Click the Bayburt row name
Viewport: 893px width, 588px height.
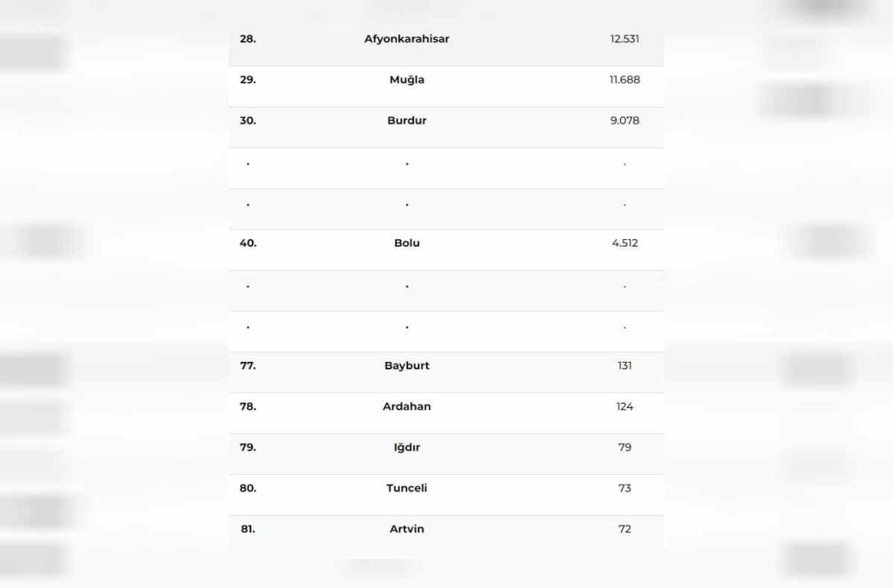pyautogui.click(x=407, y=365)
